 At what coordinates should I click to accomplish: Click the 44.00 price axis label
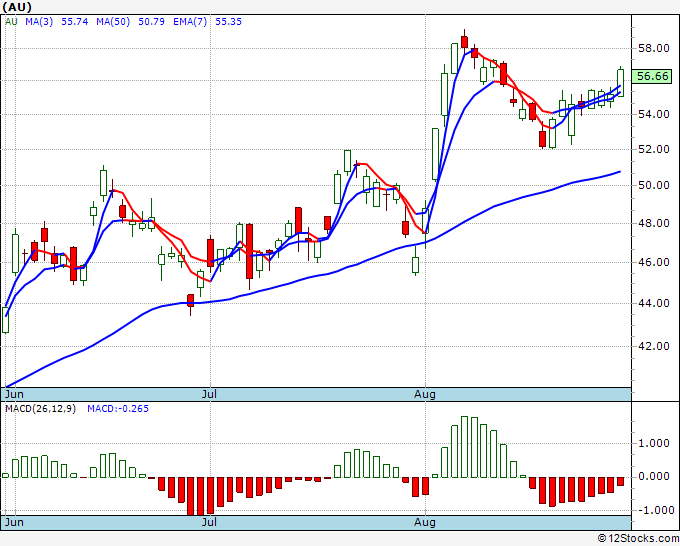click(654, 303)
